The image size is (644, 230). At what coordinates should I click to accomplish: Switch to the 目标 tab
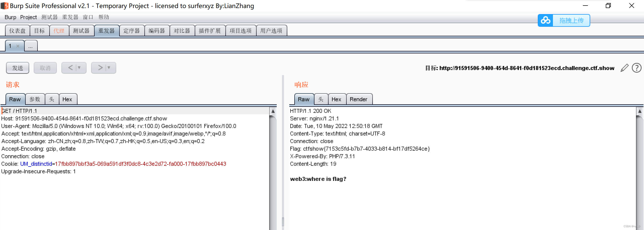pyautogui.click(x=39, y=31)
